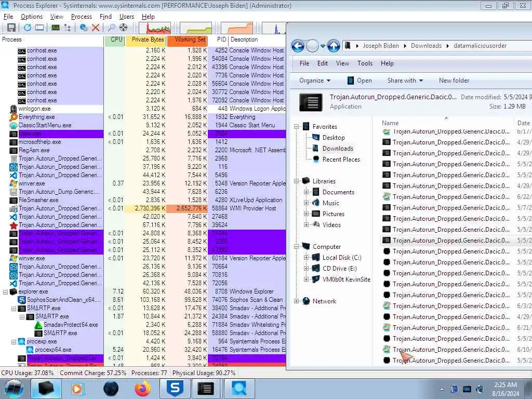This screenshot has width=532, height=399.
Task: Click the Joseph Biden breadcrumb in address bar
Action: tap(381, 46)
